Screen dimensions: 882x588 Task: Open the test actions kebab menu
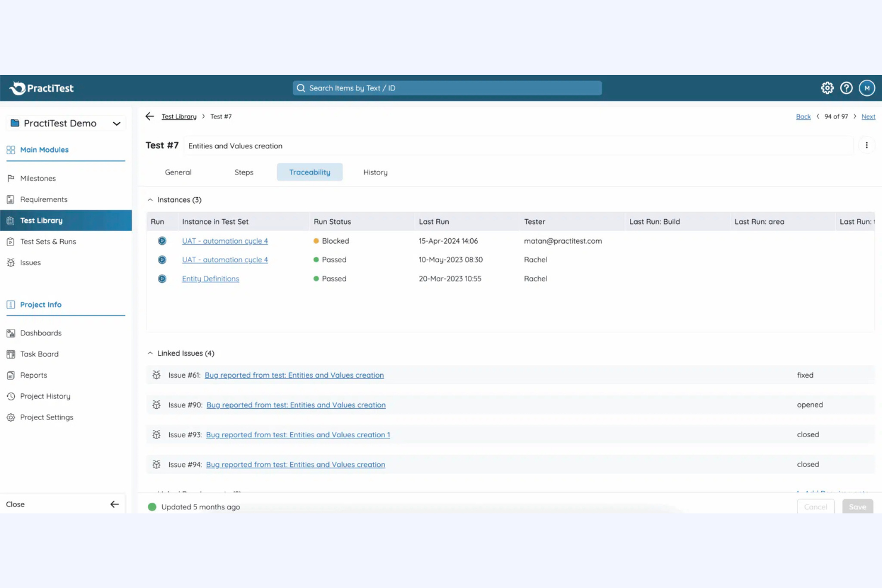point(867,145)
